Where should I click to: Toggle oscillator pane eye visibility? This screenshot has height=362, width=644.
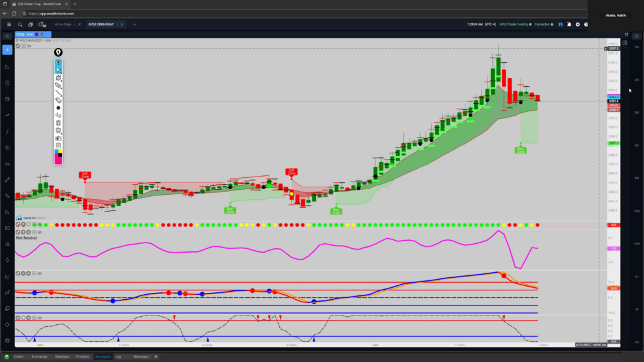[40, 273]
